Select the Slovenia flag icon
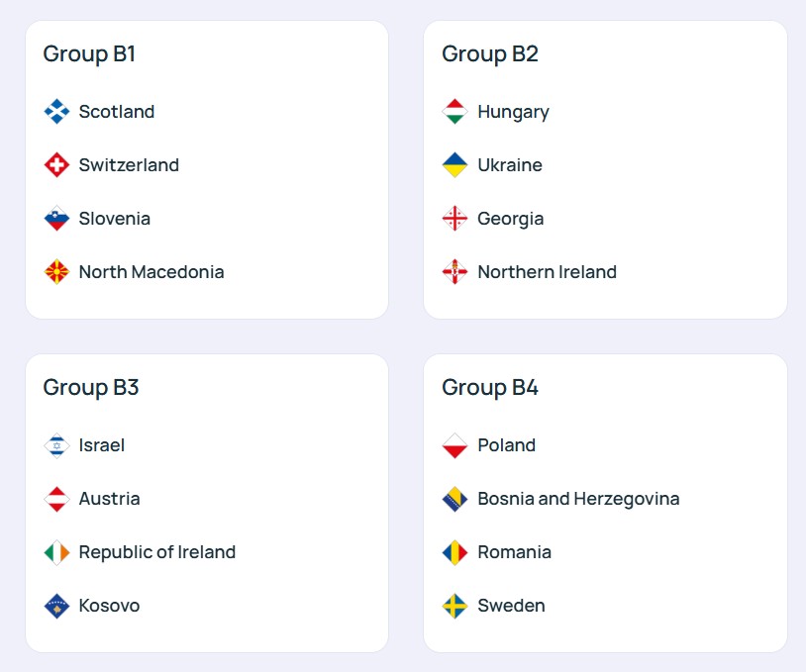 57,219
